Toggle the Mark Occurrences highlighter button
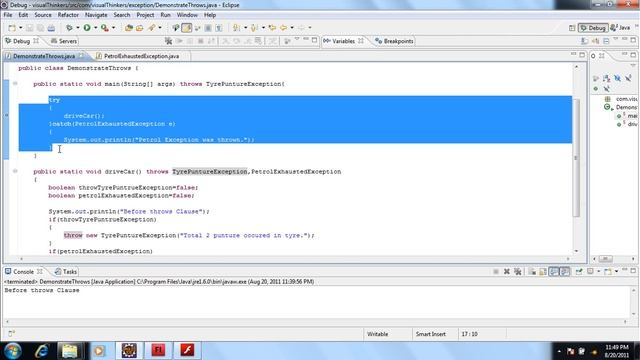Screen dimensions: 640x360 [187, 28]
